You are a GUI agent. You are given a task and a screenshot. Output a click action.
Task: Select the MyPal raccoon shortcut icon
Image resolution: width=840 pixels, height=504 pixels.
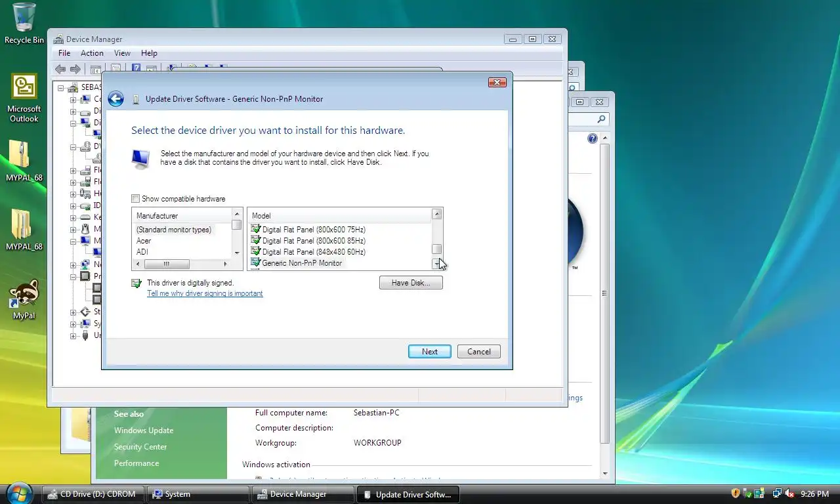(x=24, y=299)
